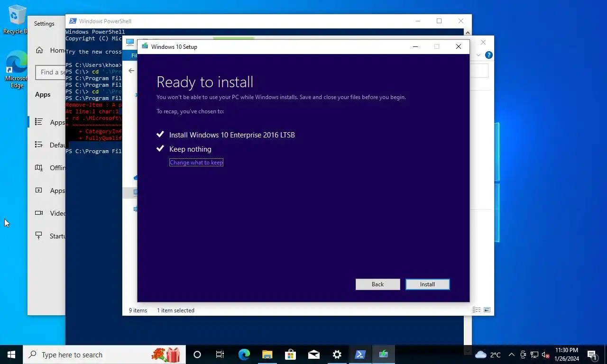The height and width of the screenshot is (364, 607).
Task: Open Settings gear on the taskbar
Action: [x=337, y=355]
